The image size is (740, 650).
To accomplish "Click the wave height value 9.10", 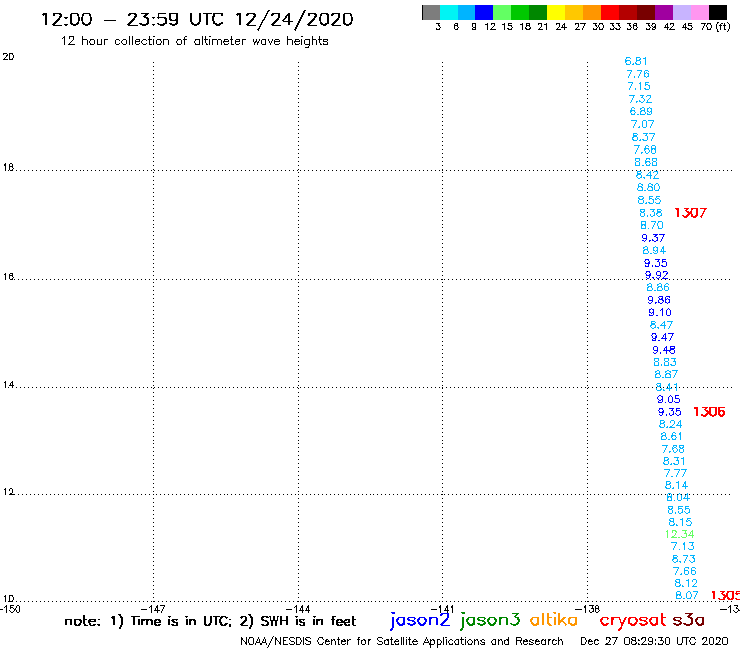I will 660,312.
